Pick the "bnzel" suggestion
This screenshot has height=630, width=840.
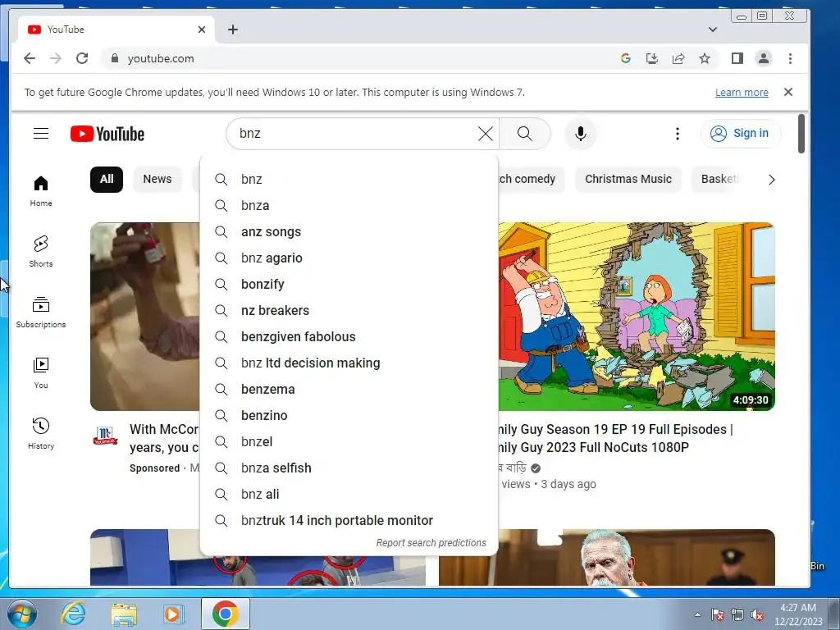tap(349, 441)
